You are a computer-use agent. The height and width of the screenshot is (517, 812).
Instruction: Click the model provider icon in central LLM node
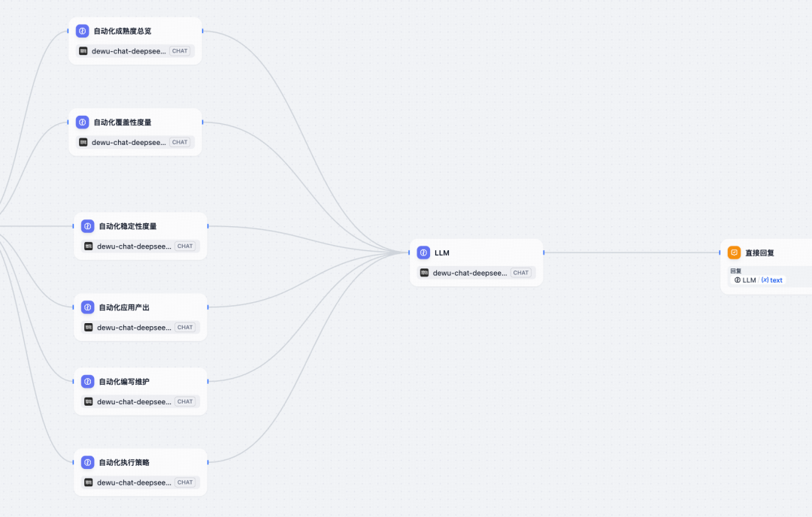coord(424,273)
